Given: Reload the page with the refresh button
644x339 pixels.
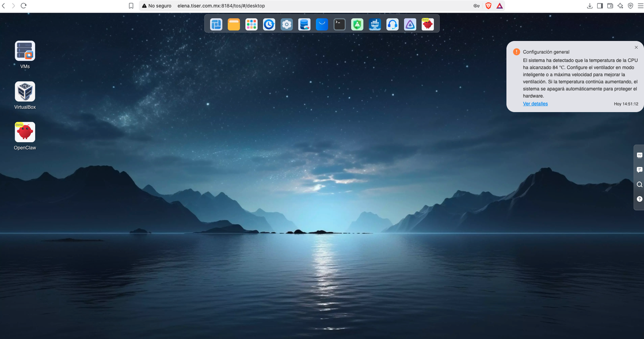Looking at the screenshot, I should pos(23,6).
